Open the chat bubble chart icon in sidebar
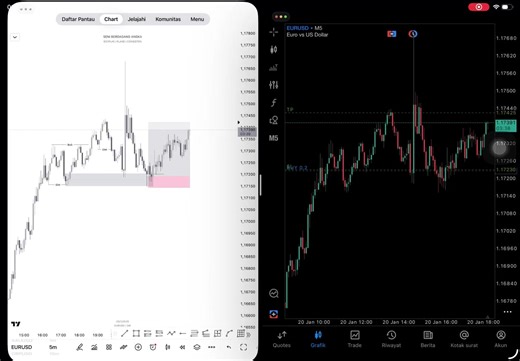Screen dimensions: 520x361 click(x=274, y=293)
